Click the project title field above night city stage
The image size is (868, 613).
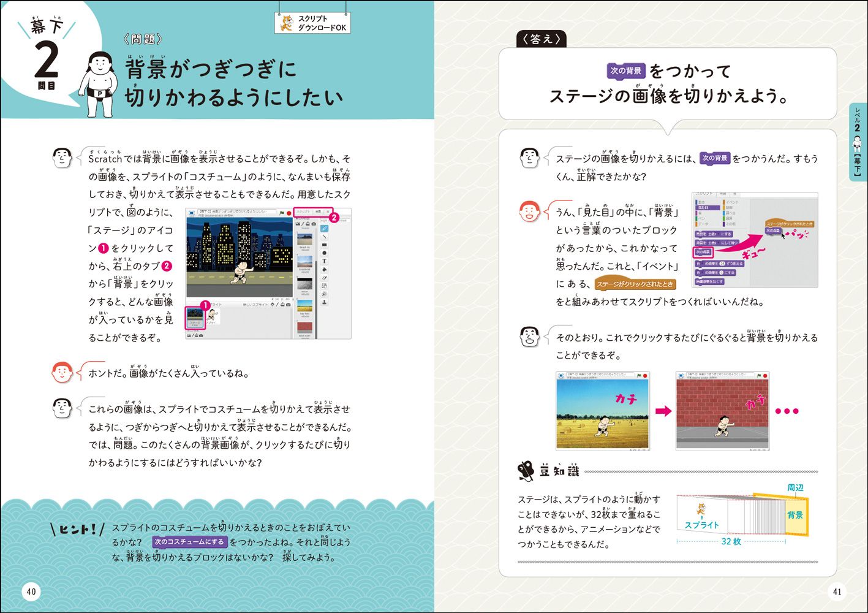point(237,211)
